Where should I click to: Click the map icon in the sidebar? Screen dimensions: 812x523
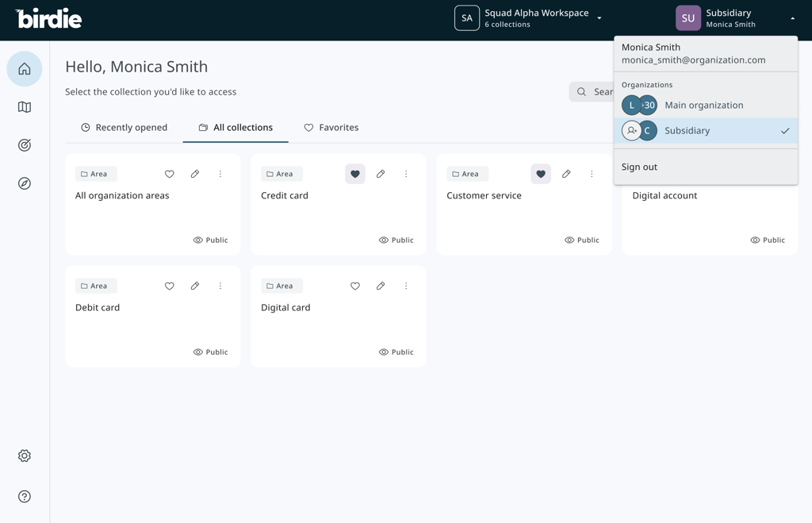[25, 107]
